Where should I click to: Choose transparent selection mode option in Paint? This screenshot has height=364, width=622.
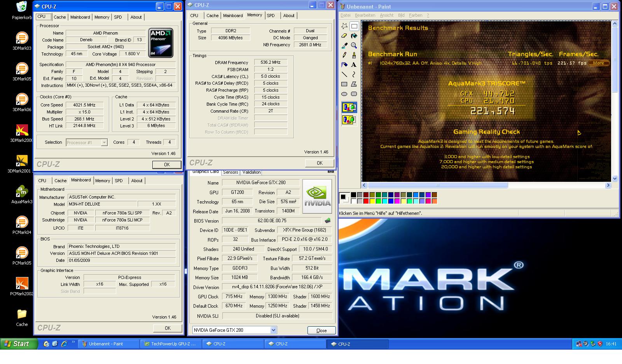[349, 120]
